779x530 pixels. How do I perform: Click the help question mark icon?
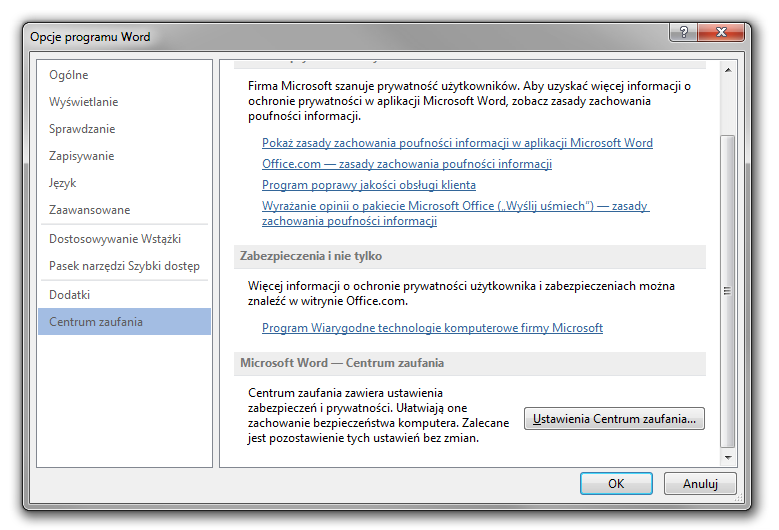tap(684, 32)
